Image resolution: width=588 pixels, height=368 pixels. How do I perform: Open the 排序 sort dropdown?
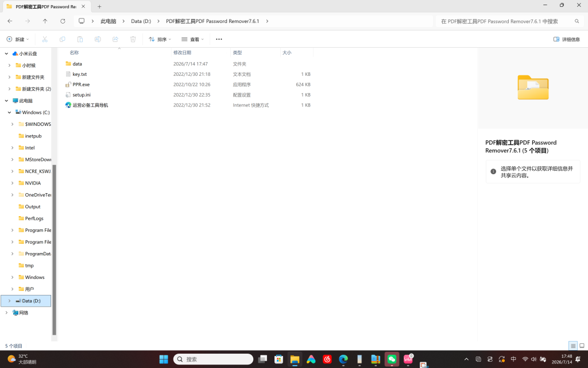coord(160,39)
